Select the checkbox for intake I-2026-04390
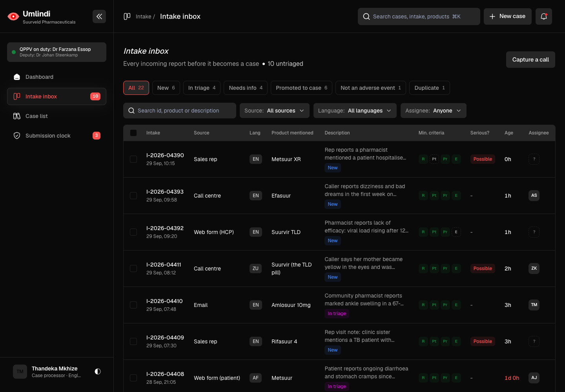Screen dimensions: 565x392 coord(133,159)
